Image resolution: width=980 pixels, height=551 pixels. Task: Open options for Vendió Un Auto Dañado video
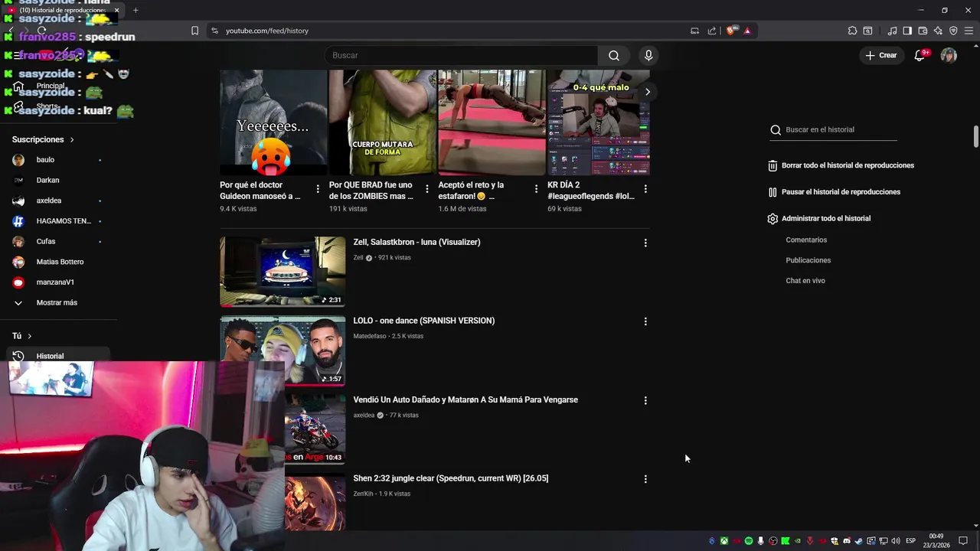[x=645, y=400]
